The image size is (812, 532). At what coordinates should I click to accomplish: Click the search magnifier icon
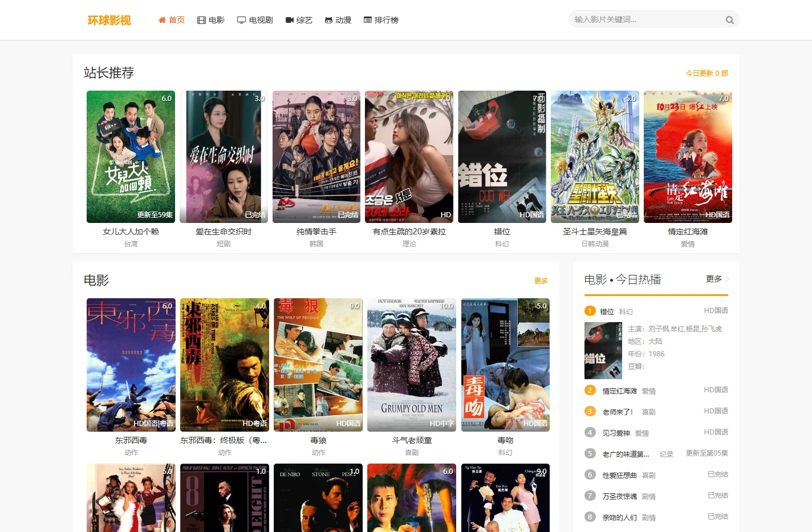729,20
